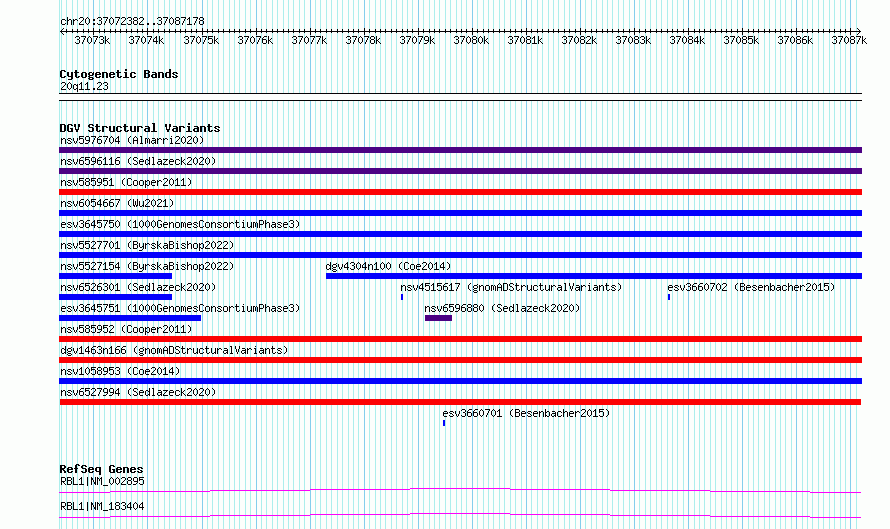Click the RBL1|NM_002895 gene label
The height and width of the screenshot is (529, 890).
point(102,481)
